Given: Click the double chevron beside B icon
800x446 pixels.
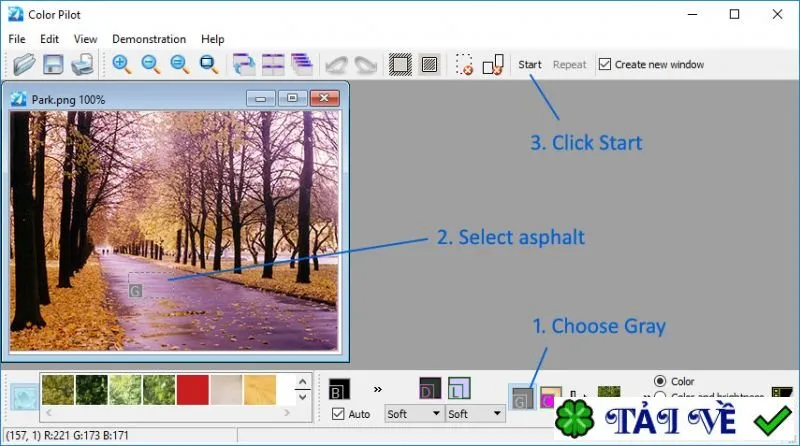Looking at the screenshot, I should (378, 389).
